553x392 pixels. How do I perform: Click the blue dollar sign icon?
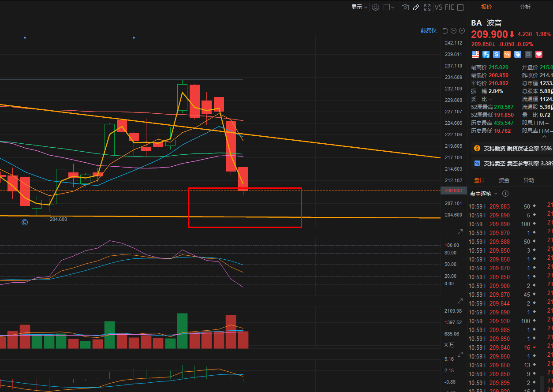tap(497, 54)
